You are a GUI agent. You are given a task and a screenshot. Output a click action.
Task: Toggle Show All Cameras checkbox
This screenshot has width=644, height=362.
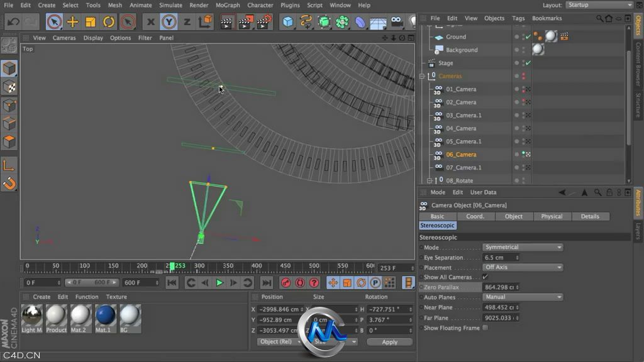486,277
